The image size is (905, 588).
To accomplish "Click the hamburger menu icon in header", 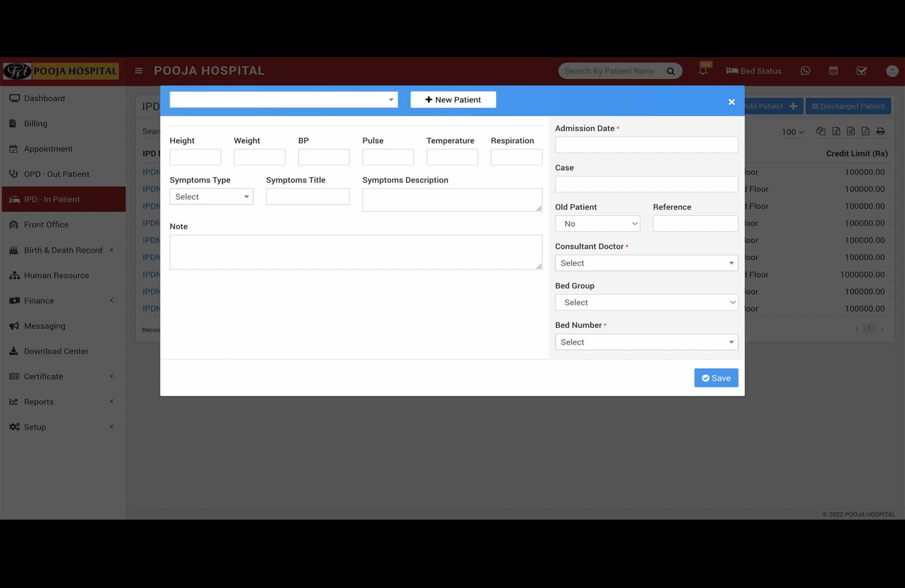I will 139,71.
